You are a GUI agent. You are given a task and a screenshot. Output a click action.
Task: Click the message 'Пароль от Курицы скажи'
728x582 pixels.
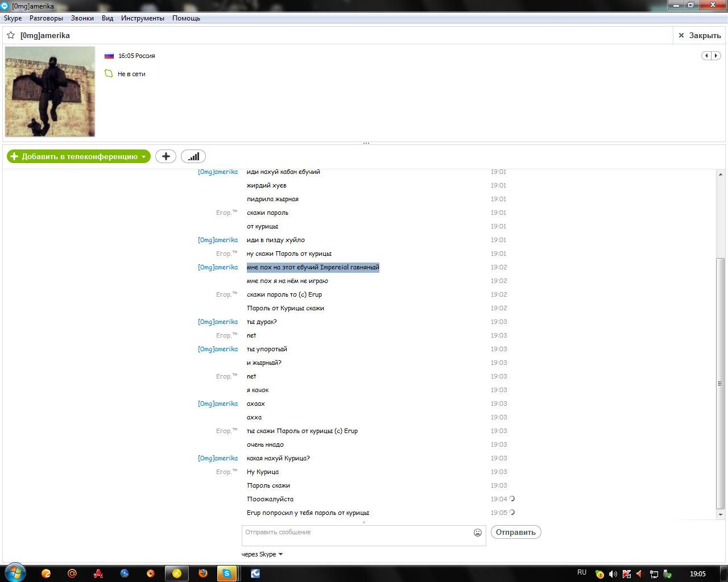tap(286, 308)
